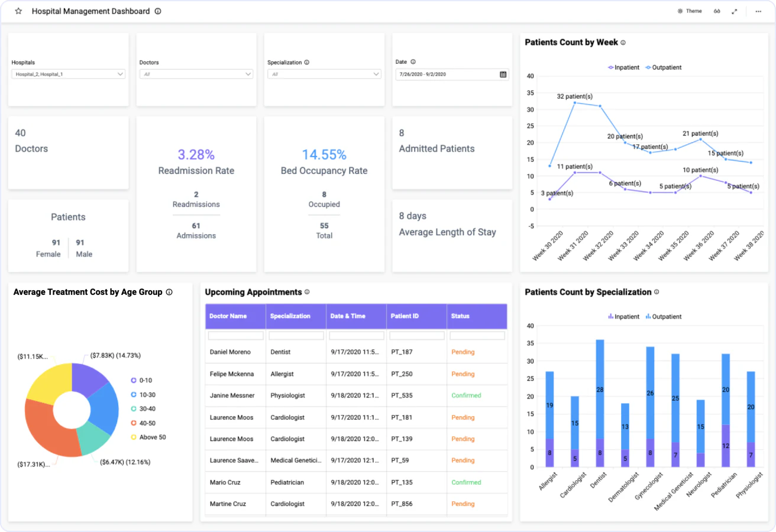The image size is (776, 532).
Task: Toggle Outpatient series in specialization bar chart
Action: click(662, 317)
